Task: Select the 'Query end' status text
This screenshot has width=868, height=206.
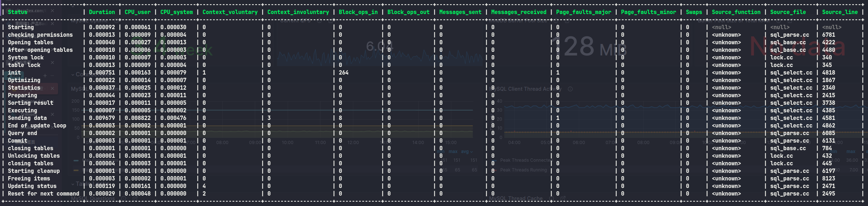Action: [22, 133]
